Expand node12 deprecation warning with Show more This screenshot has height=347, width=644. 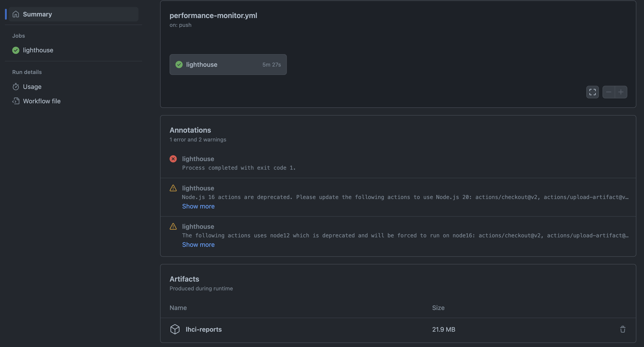(198, 244)
